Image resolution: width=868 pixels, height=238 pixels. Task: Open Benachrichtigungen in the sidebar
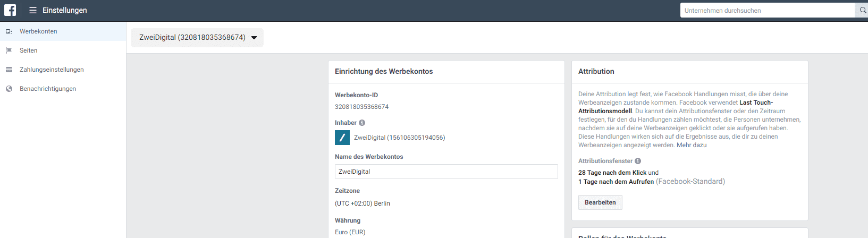pyautogui.click(x=48, y=89)
